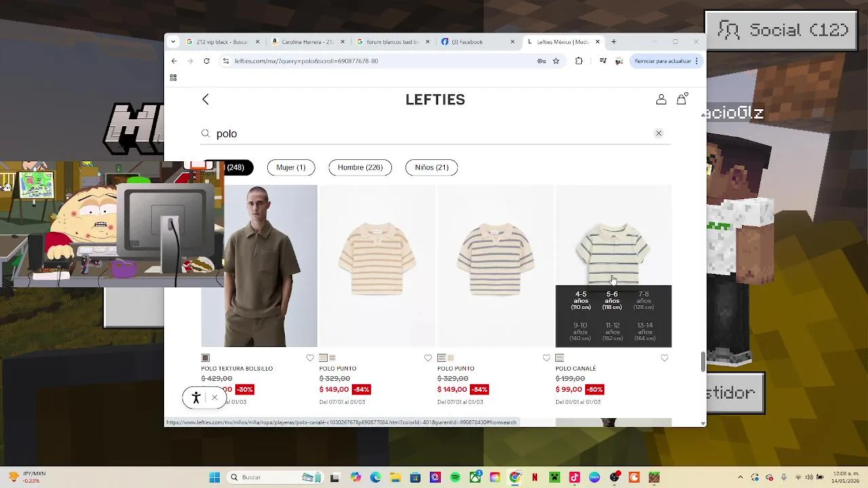Screen dimensions: 868x488
Task: Open POLO CANALÉ product name link
Action: coord(576,369)
